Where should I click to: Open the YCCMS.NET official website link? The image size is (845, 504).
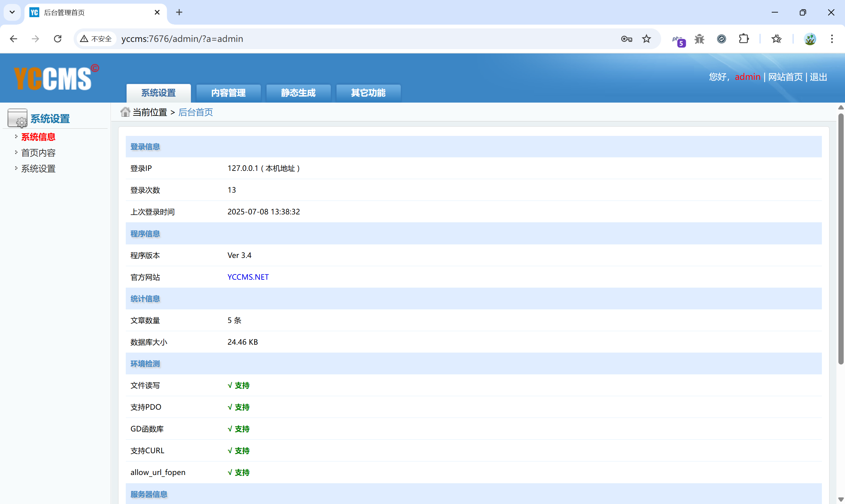click(x=248, y=277)
